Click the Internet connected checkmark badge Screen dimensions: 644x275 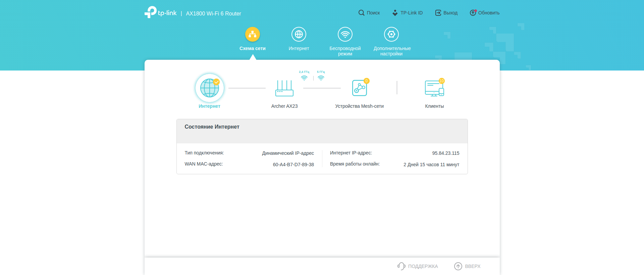[217, 82]
